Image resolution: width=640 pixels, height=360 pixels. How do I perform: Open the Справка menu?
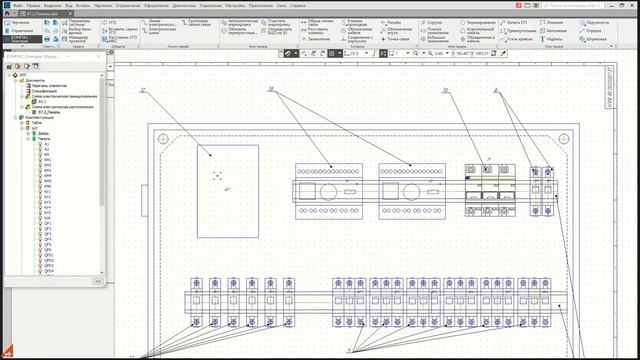(298, 6)
